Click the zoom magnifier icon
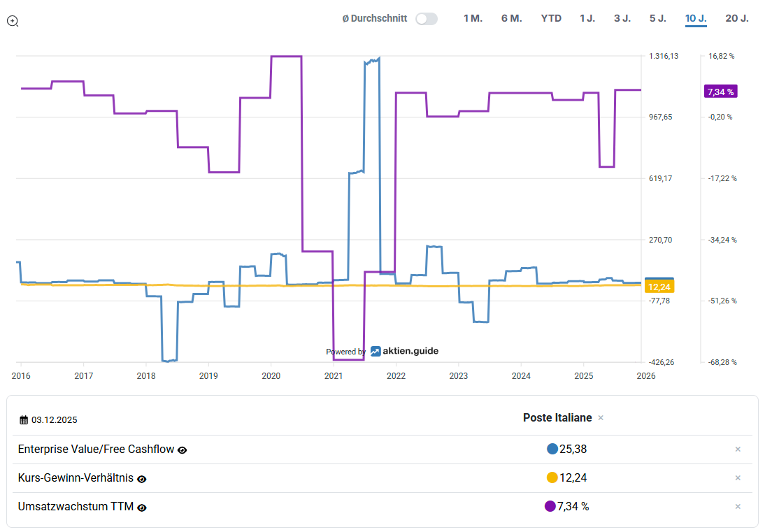The image size is (772, 532). [x=13, y=21]
